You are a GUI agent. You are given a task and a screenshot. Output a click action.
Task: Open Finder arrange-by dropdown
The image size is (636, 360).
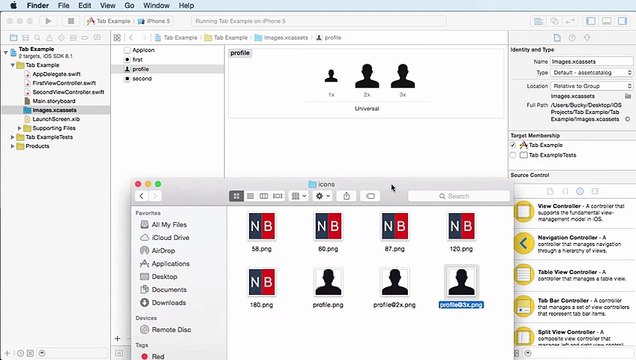pos(299,196)
